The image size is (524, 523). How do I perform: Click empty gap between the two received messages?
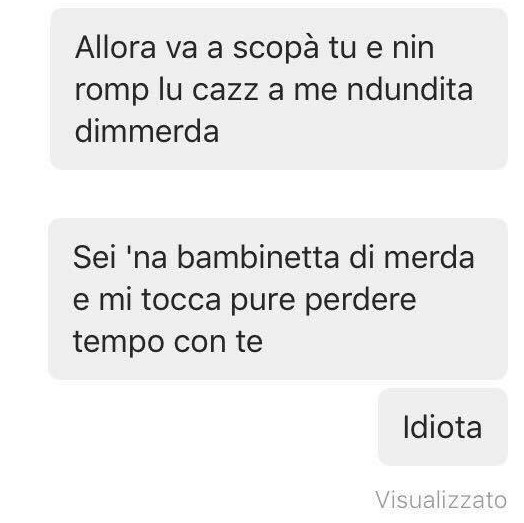pos(278,194)
